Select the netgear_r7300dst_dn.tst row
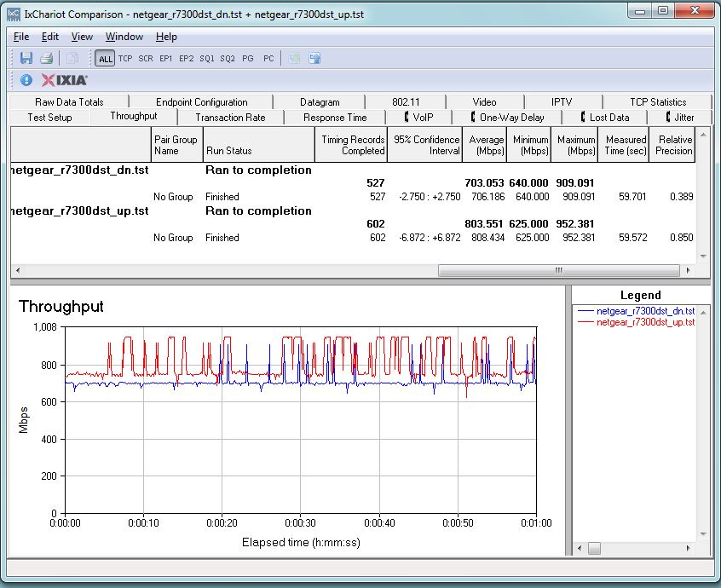Viewport: 721px width, 588px height. point(352,170)
